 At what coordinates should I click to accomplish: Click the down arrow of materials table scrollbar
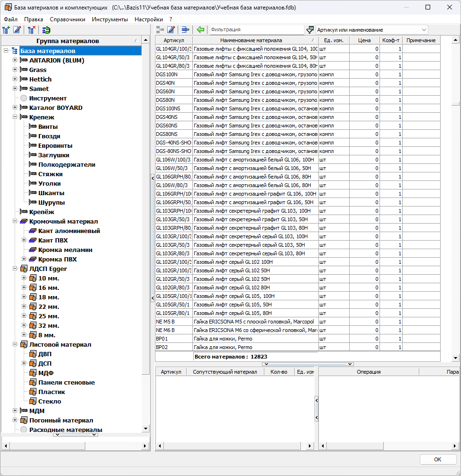pyautogui.click(x=455, y=358)
